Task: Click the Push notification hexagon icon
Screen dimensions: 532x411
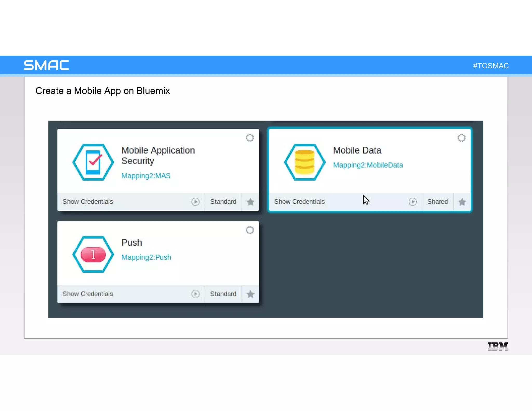Action: tap(93, 254)
